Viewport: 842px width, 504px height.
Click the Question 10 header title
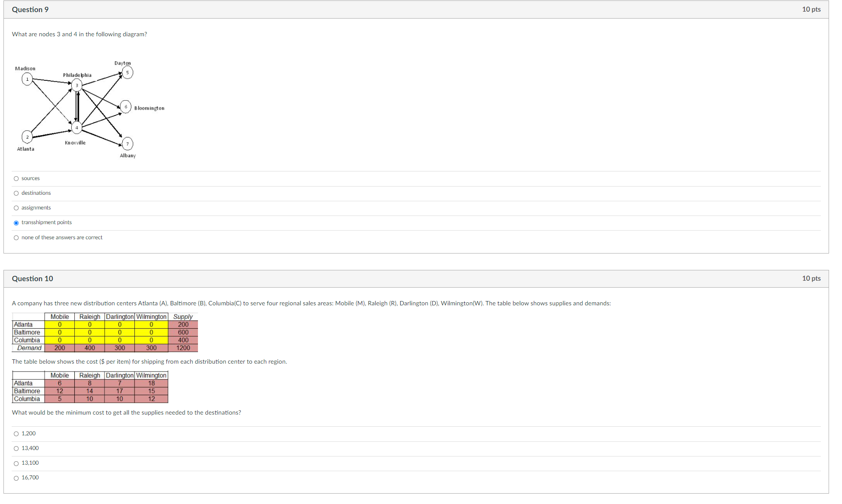(32, 279)
